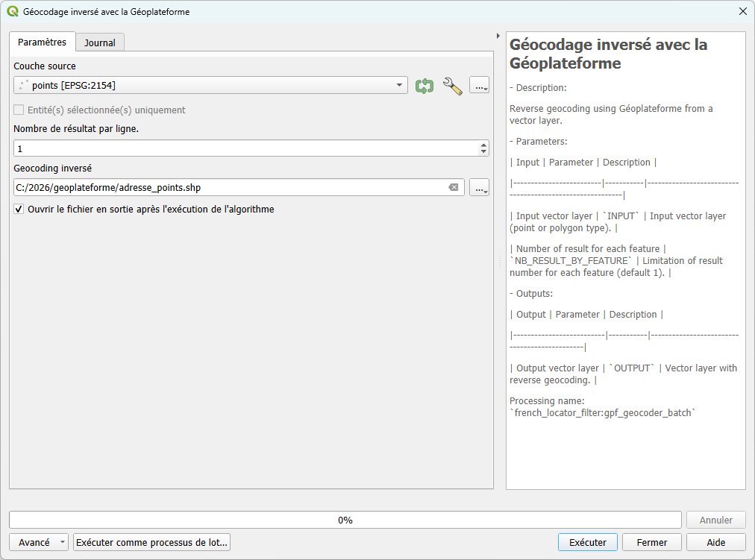Click Exécuter comme processus de lot button
The image size is (755, 560).
151,542
